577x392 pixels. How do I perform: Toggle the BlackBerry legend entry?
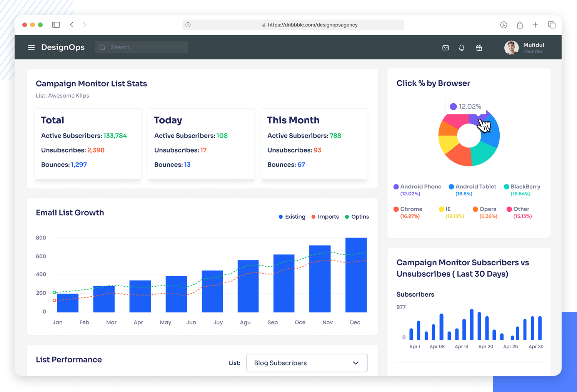click(x=522, y=190)
